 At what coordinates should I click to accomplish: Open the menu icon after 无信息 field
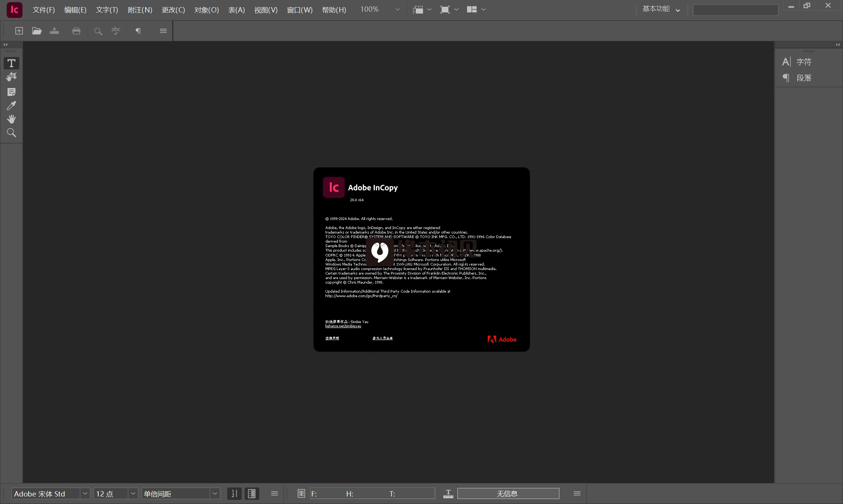[577, 493]
